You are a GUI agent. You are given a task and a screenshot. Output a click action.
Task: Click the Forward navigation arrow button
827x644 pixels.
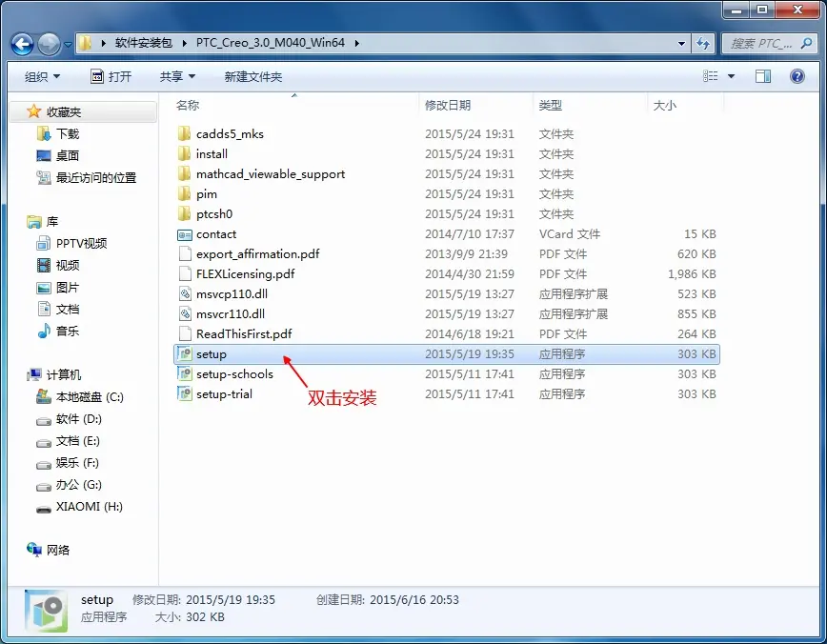point(49,44)
